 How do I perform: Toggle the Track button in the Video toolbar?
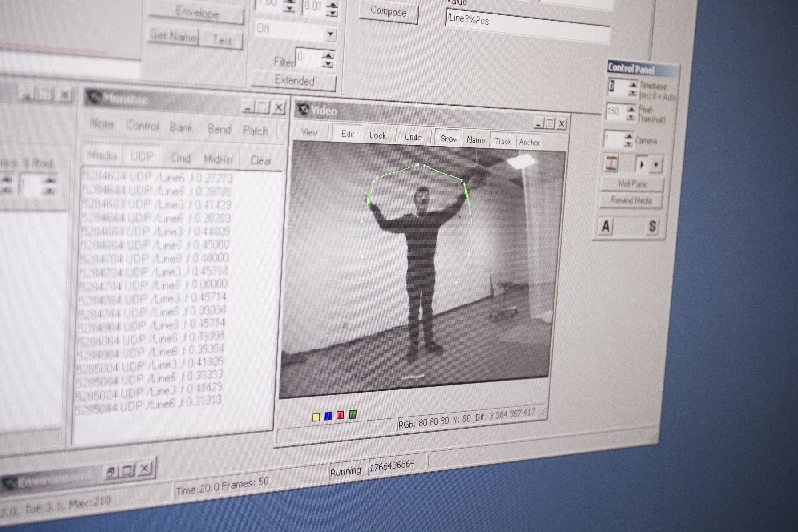502,141
